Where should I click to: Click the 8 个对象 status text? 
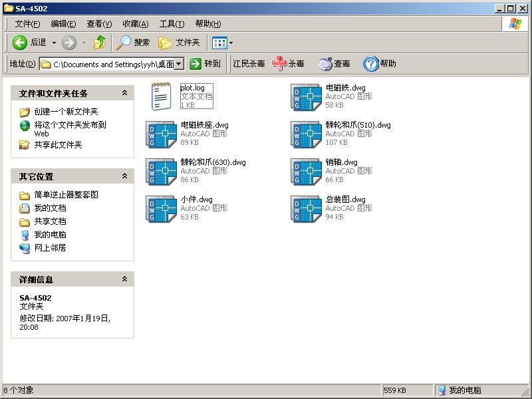pos(19,390)
